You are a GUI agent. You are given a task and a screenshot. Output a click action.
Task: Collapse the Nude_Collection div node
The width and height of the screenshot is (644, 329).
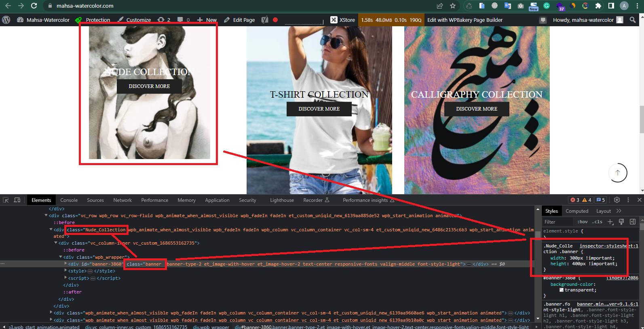[x=51, y=229]
